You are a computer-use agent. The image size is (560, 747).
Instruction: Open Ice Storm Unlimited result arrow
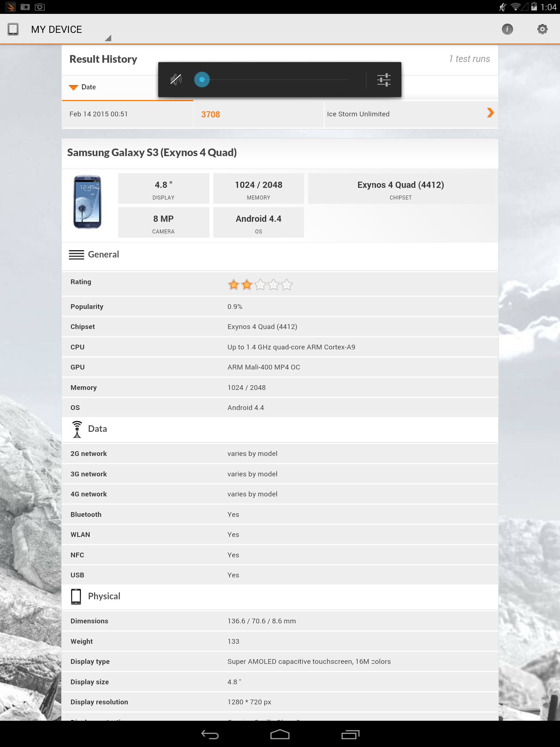point(490,113)
